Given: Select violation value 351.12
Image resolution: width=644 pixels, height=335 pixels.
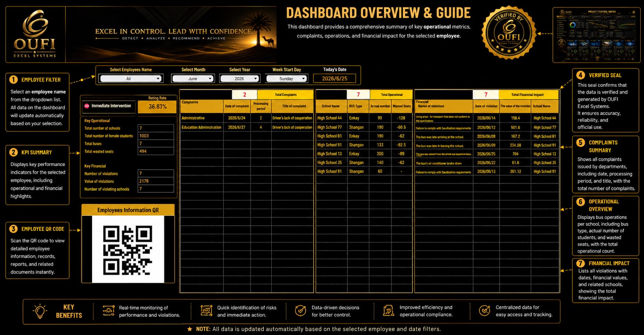Looking at the screenshot, I should [x=516, y=172].
